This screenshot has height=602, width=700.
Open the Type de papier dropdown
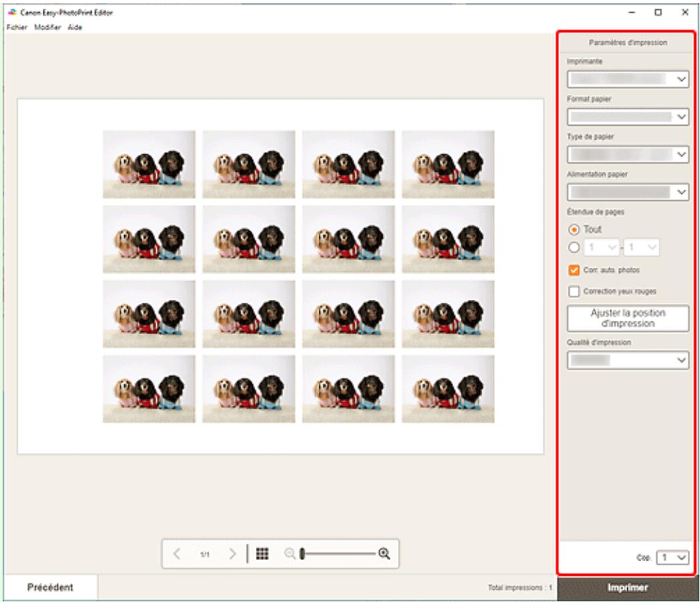pos(628,154)
